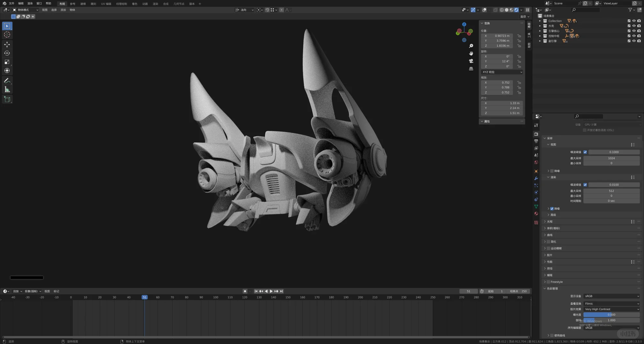Open the 渲染 menu in top bar
The height and width of the screenshot is (344, 644).
[30, 3]
